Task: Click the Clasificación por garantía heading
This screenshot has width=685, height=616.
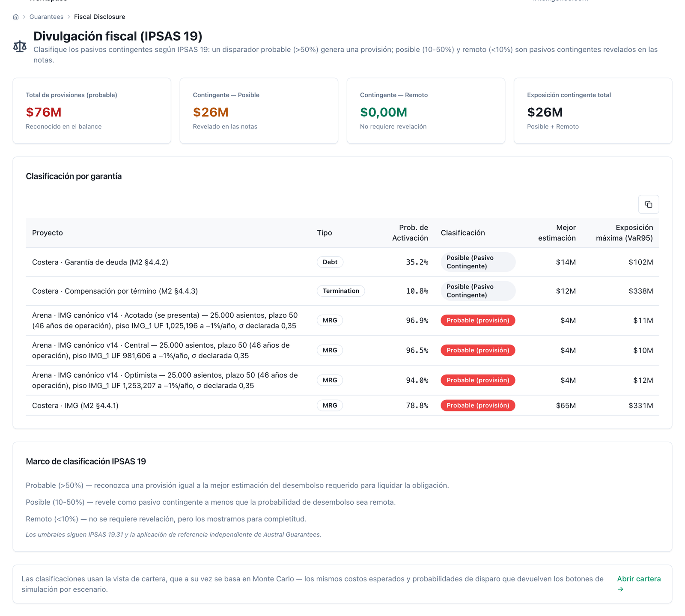Action: 74,176
